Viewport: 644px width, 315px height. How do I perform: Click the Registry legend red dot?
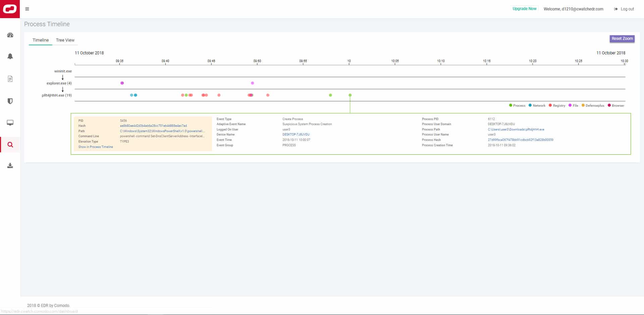(x=550, y=105)
